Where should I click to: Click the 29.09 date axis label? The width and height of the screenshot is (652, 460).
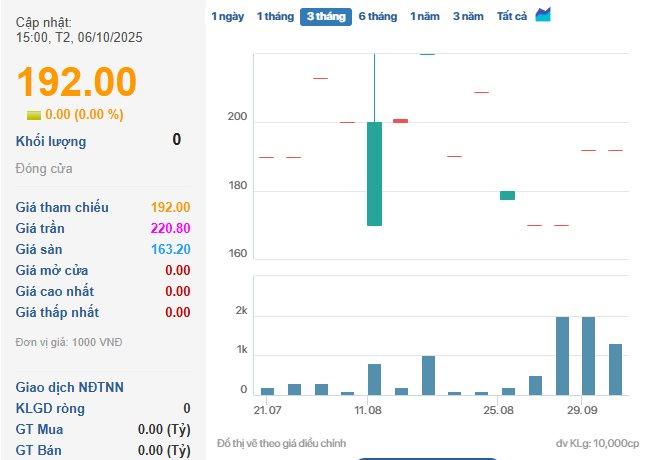(x=582, y=411)
